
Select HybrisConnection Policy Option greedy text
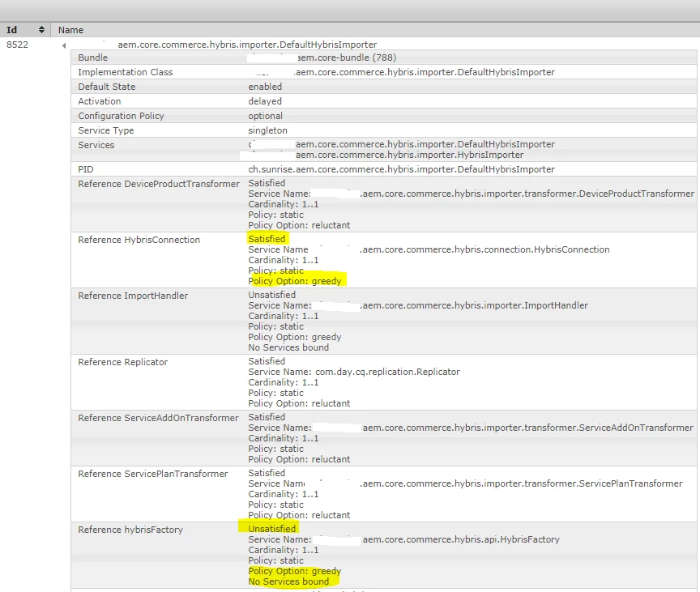295,281
